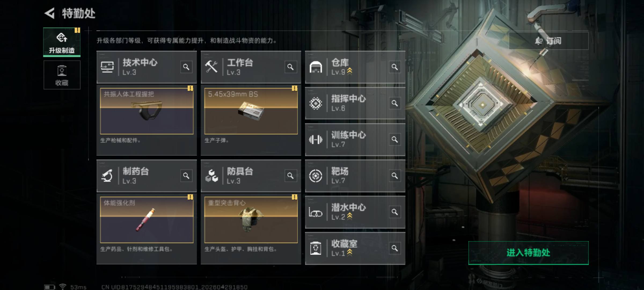View 训练中心 details via magnifier
Image resolution: width=644 pixels, height=290 pixels.
pos(395,139)
